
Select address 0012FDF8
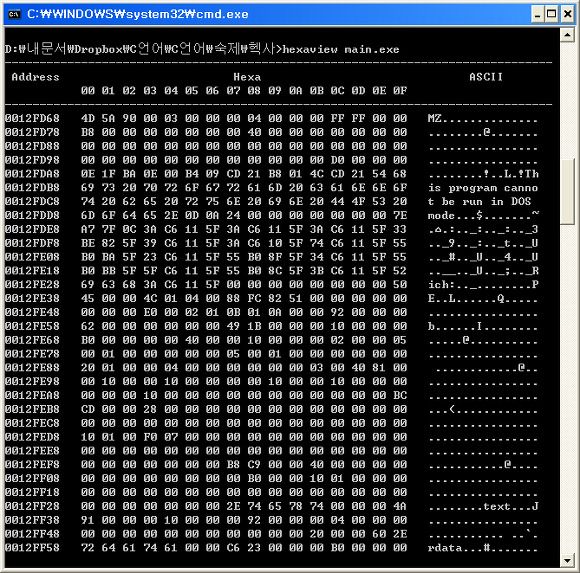pyautogui.click(x=32, y=243)
